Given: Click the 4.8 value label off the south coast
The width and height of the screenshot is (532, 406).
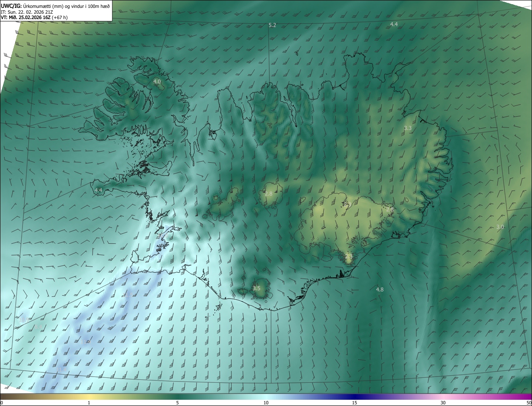Looking at the screenshot, I should [380, 289].
